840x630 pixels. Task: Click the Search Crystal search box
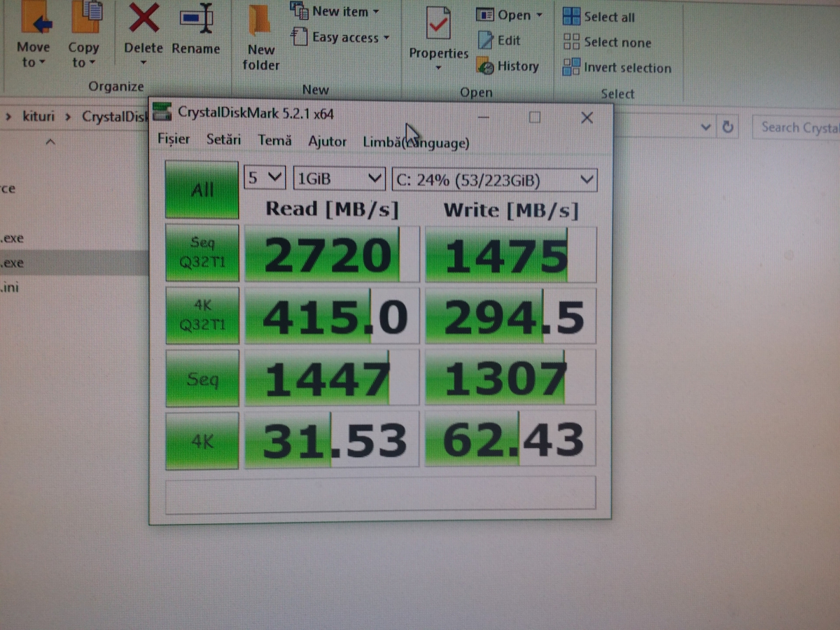click(x=797, y=127)
